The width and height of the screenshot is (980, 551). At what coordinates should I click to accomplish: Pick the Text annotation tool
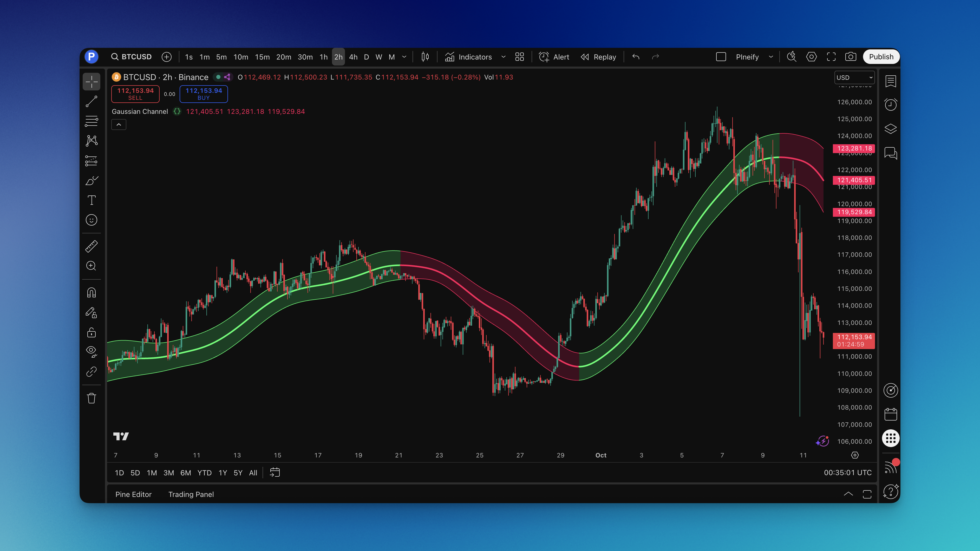tap(91, 200)
